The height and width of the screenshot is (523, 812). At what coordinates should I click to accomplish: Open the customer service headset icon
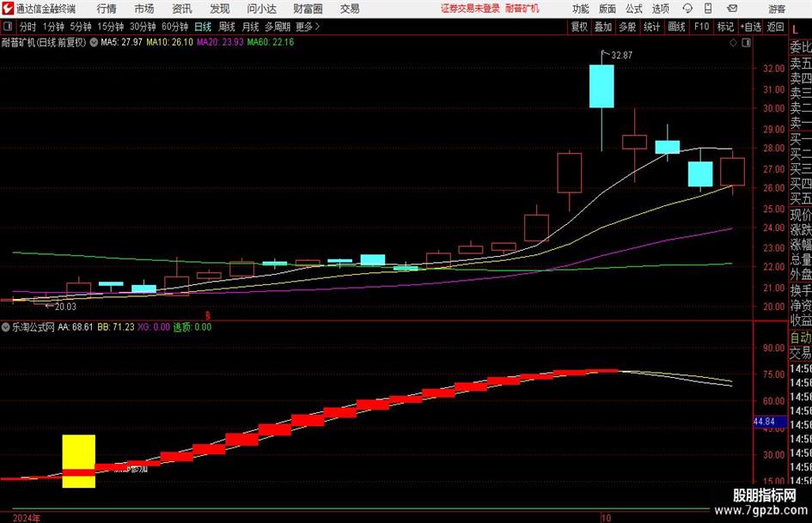click(x=687, y=9)
